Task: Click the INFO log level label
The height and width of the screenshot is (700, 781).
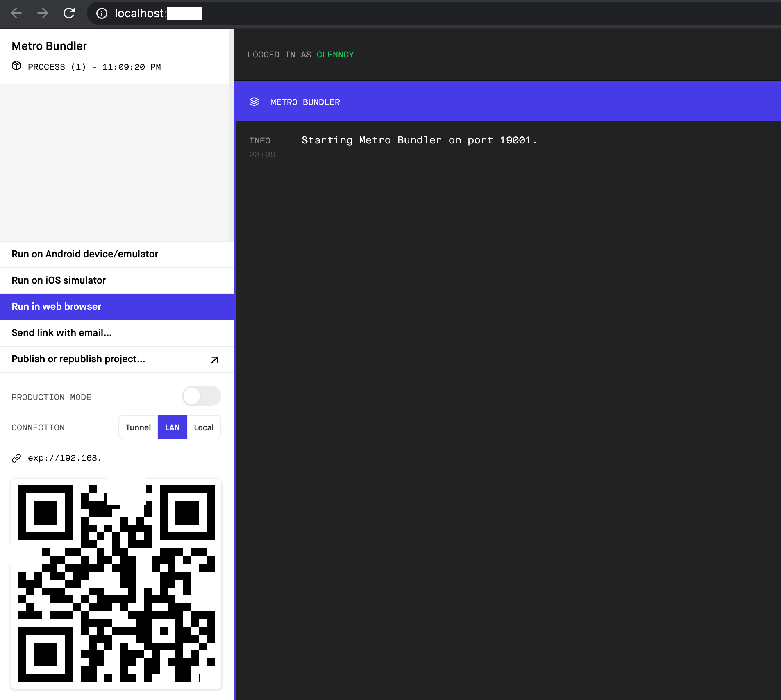Action: [x=260, y=141]
